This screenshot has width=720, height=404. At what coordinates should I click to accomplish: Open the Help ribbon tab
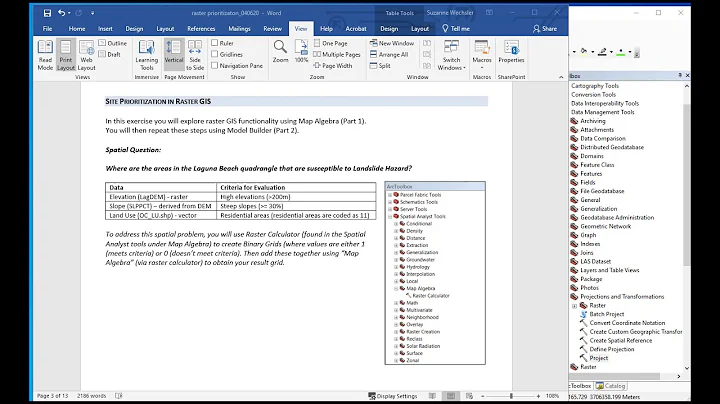[326, 28]
